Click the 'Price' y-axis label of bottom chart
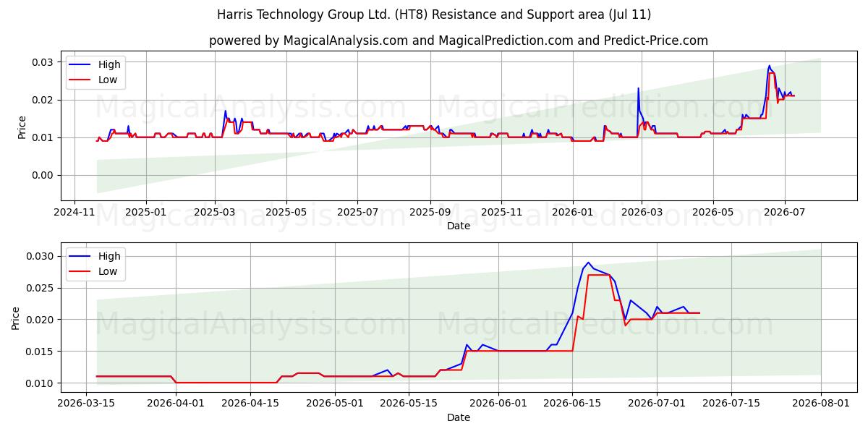Viewport: 868px width, 434px height. click(x=16, y=318)
